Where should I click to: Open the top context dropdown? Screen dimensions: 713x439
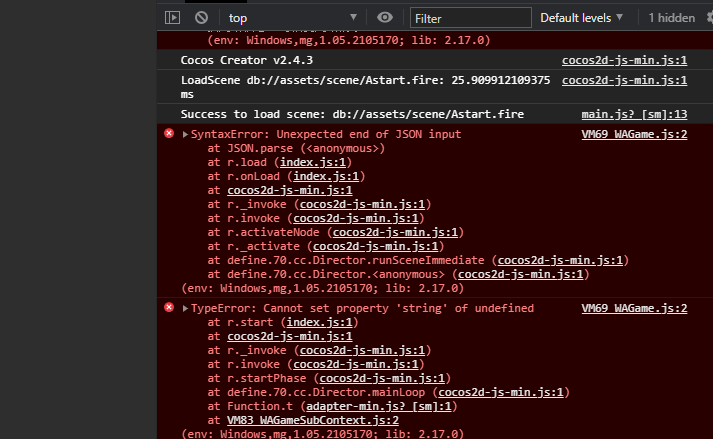(x=292, y=18)
